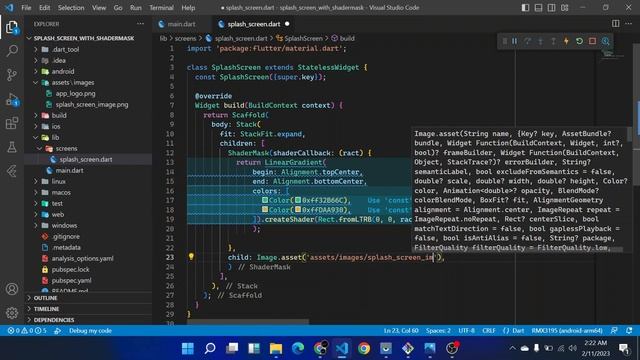The image size is (640, 360).
Task: Stop debugging with the red square
Action: (x=593, y=41)
